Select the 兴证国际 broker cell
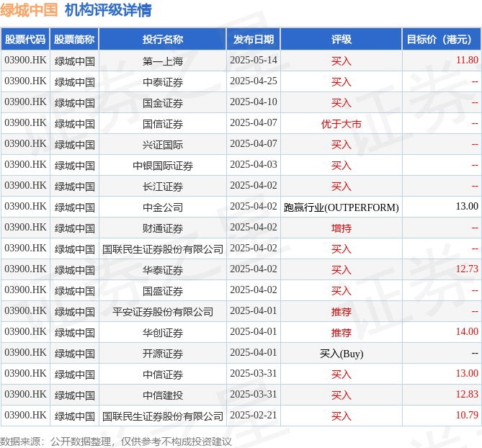482x448 pixels. point(163,145)
